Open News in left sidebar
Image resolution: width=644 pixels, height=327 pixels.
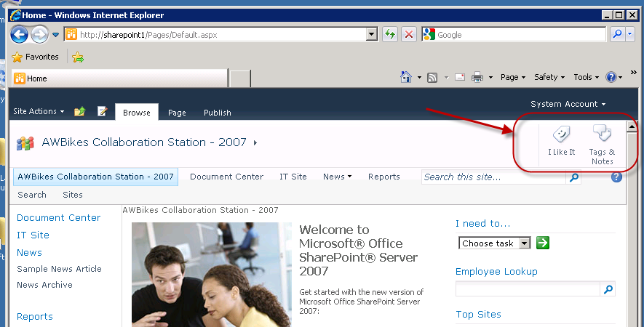[x=29, y=253]
